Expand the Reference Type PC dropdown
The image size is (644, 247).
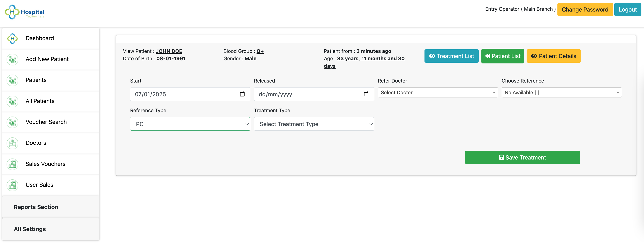pyautogui.click(x=190, y=124)
